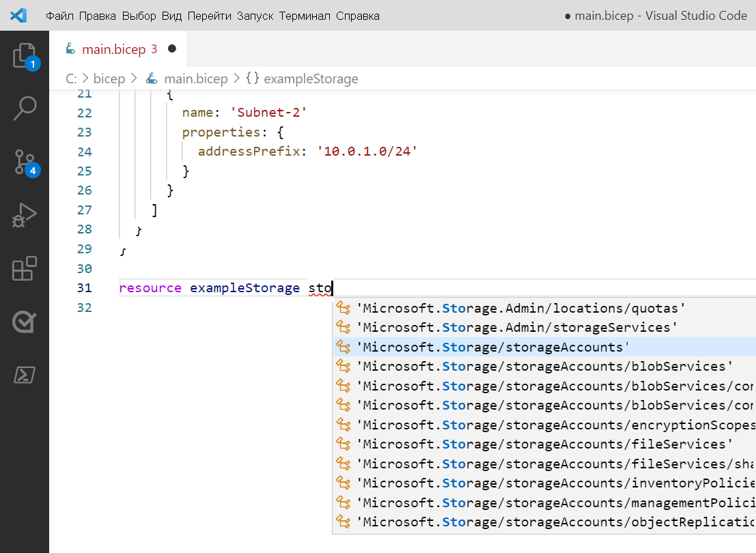Open the Search view icon

pyautogui.click(x=25, y=109)
